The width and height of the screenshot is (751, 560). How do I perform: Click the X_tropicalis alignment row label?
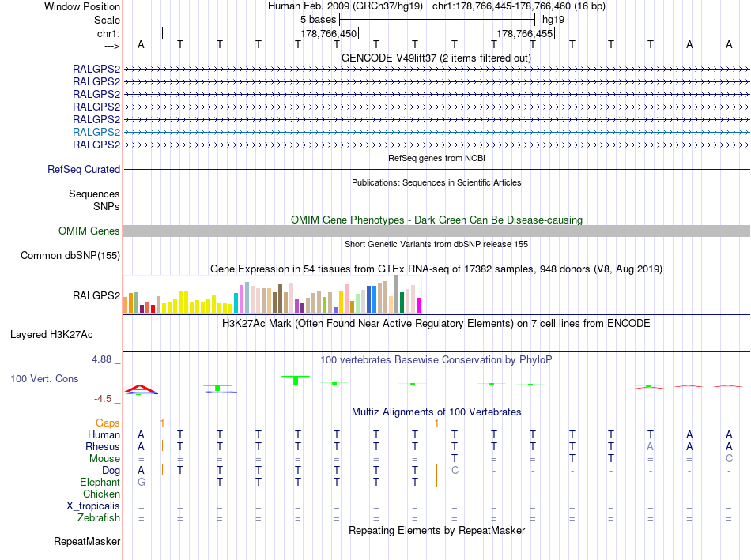93,506
